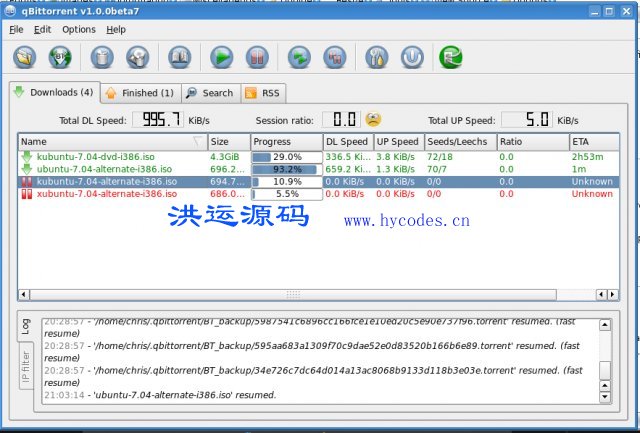Click the 70/7 seeds/leechs cell
Viewport: 640px width, 433px height.
[436, 169]
